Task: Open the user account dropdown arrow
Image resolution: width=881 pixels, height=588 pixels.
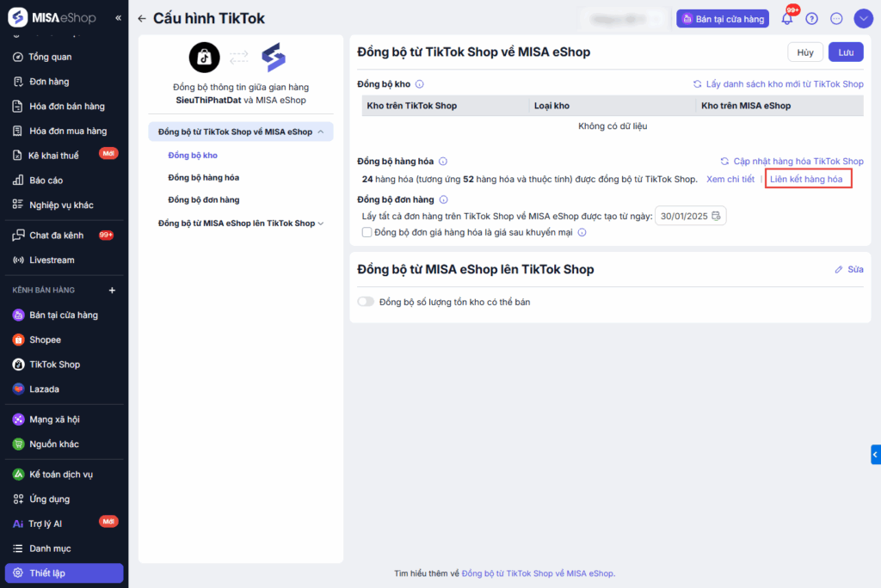Action: click(x=863, y=19)
